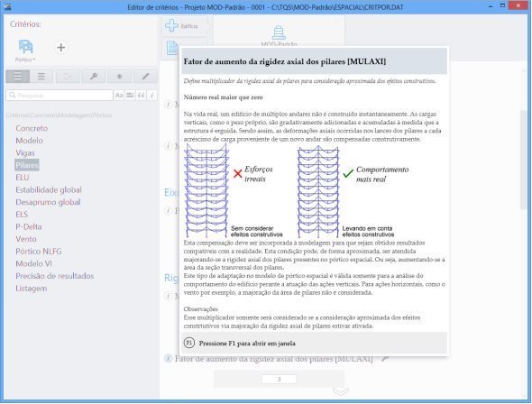The width and height of the screenshot is (532, 404).
Task: Click the window title bar app icon
Action: coord(7,6)
